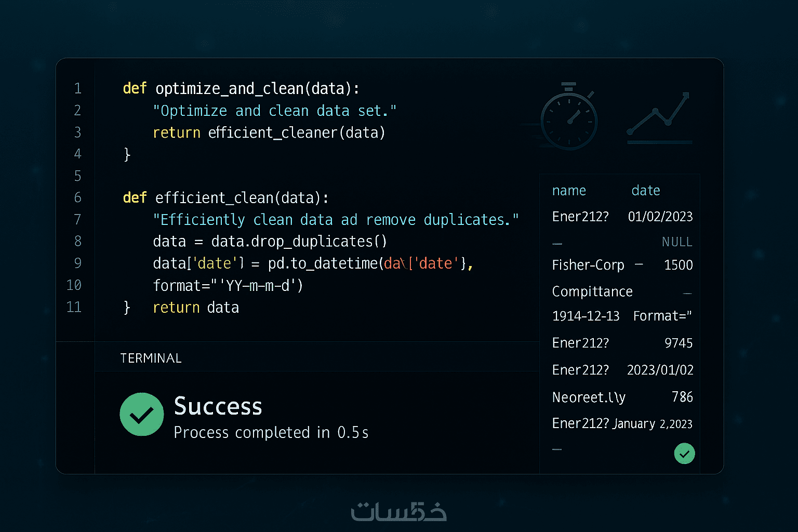Screen dimensions: 798x532
Task: Click the line chart trend icon
Action: [659, 118]
